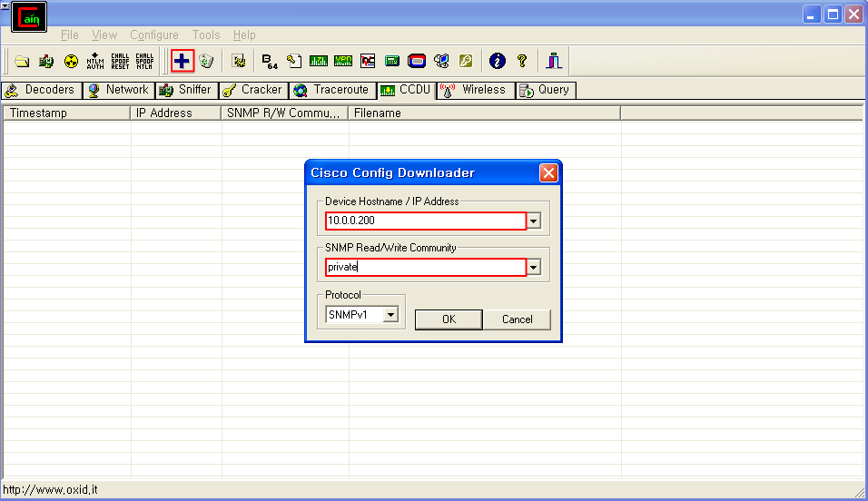Click the SNMP Read/Write Community field

(x=426, y=268)
